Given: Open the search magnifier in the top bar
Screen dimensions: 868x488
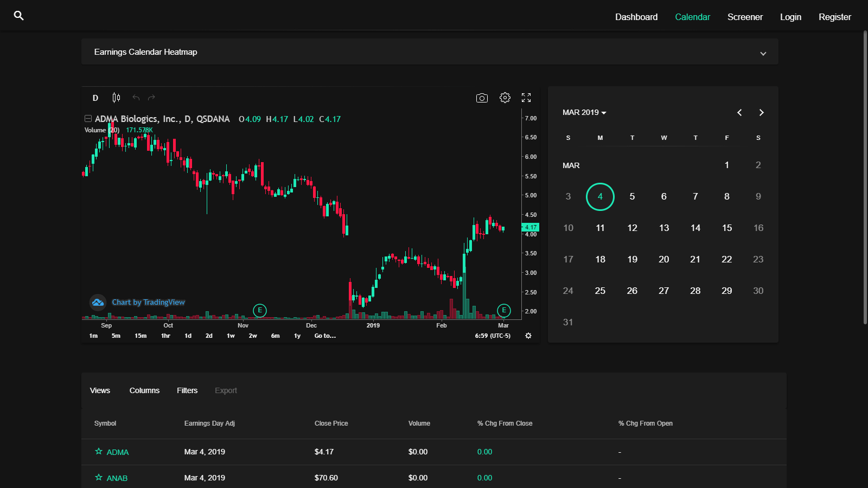Looking at the screenshot, I should click(18, 16).
